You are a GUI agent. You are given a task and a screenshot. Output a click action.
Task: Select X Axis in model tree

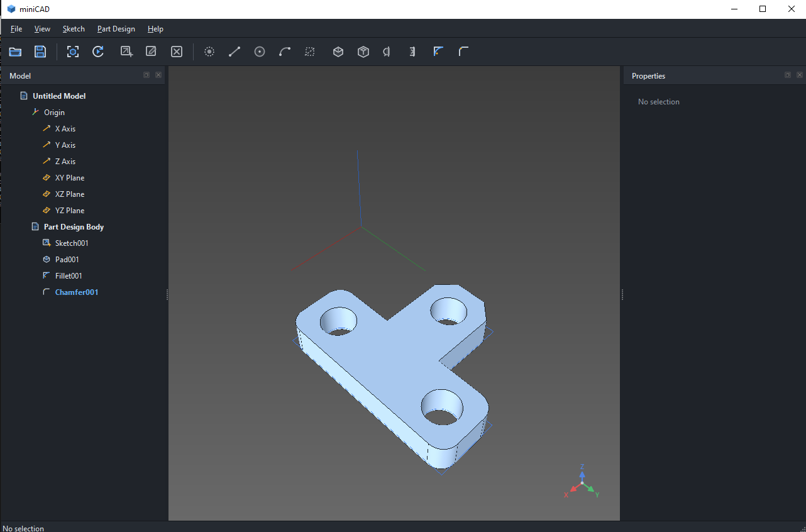tap(65, 129)
